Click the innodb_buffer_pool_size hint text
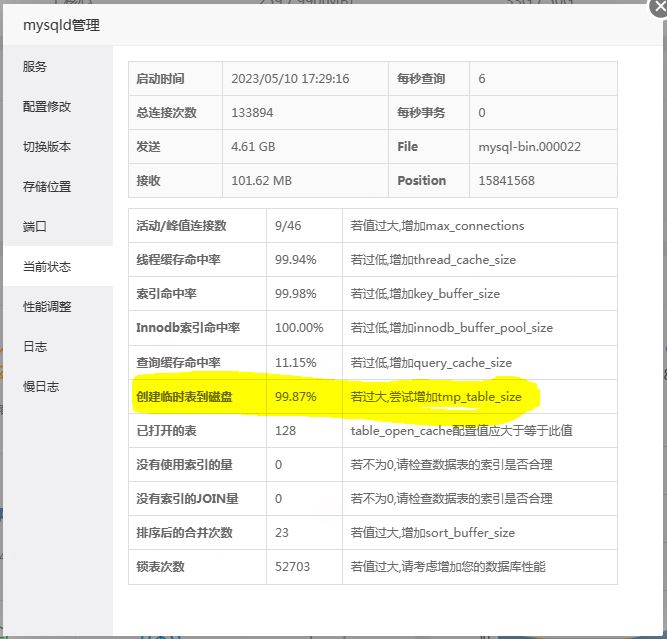This screenshot has height=639, width=667. click(451, 328)
